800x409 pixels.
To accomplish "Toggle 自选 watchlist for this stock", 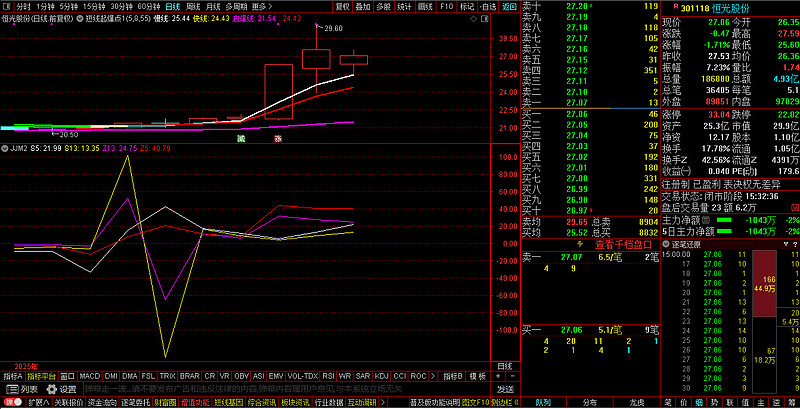I will click(x=488, y=7).
